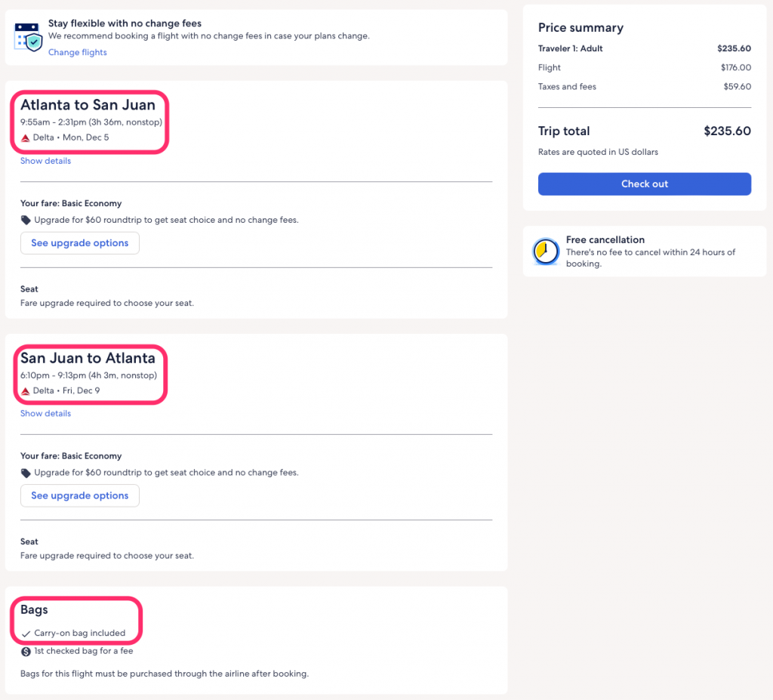Open the Change flights link

coord(78,52)
